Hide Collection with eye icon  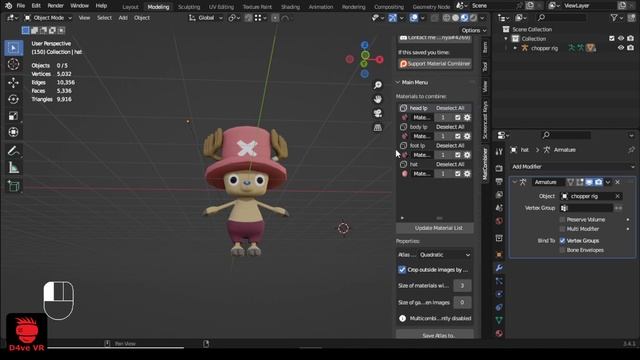[x=621, y=38]
